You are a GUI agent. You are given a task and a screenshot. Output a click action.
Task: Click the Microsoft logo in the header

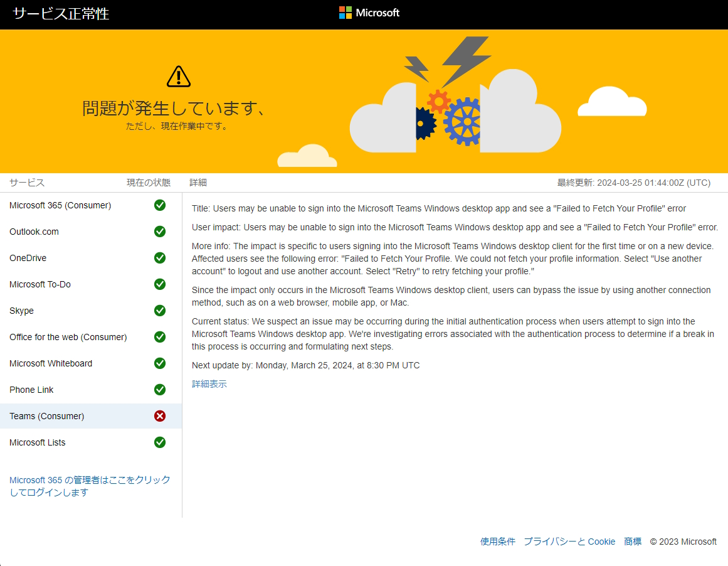[369, 13]
